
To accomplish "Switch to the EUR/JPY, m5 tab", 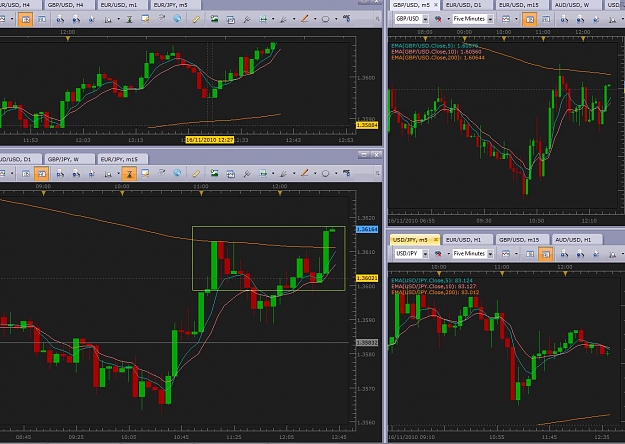I will coord(174,5).
